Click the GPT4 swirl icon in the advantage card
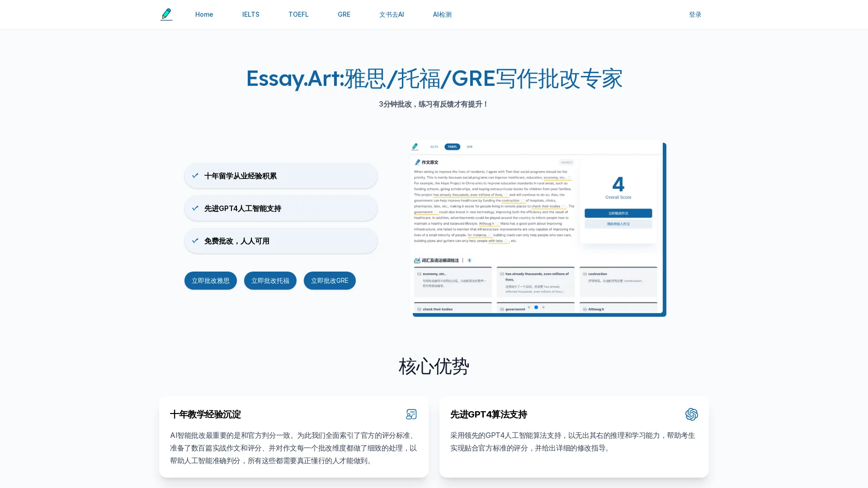Viewport: 868px width, 488px height. pyautogui.click(x=691, y=414)
